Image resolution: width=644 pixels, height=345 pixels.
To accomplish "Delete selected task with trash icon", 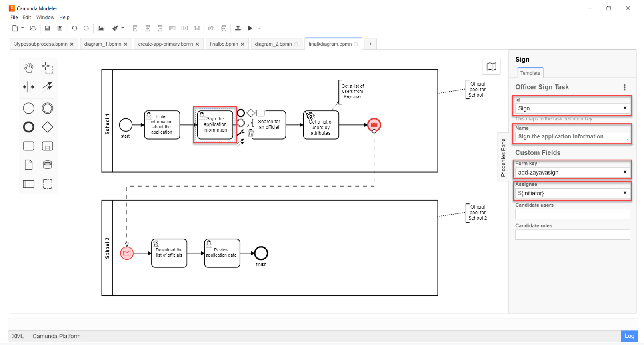I will coord(250,133).
